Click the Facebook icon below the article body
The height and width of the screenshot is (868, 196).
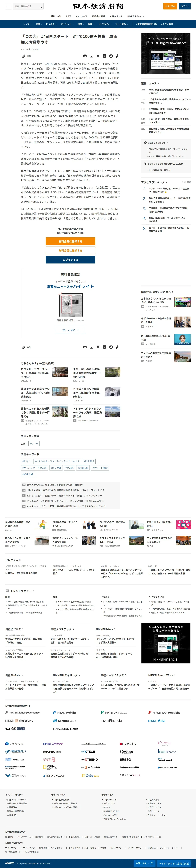111,347
